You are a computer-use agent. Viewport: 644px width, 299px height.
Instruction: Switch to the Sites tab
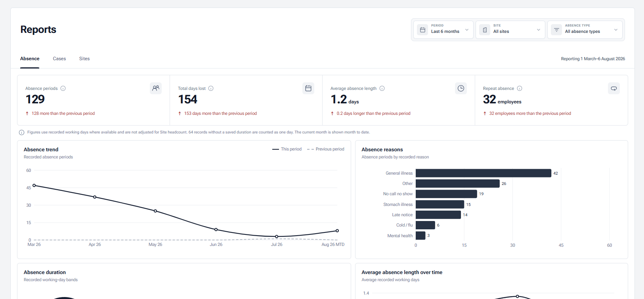tap(84, 59)
